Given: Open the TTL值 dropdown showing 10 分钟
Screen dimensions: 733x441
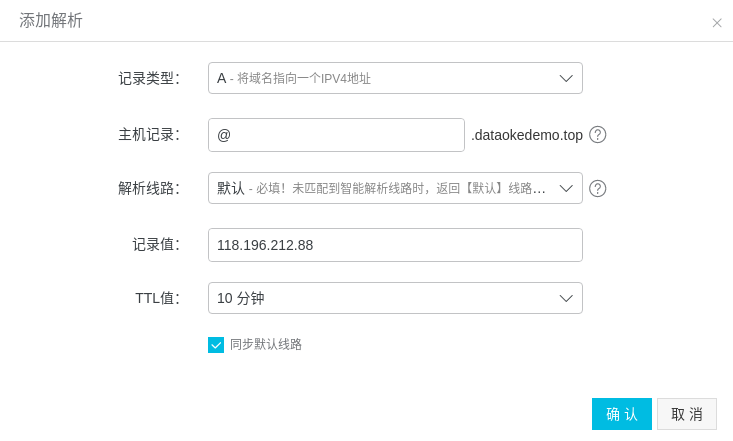Looking at the screenshot, I should coord(395,298).
